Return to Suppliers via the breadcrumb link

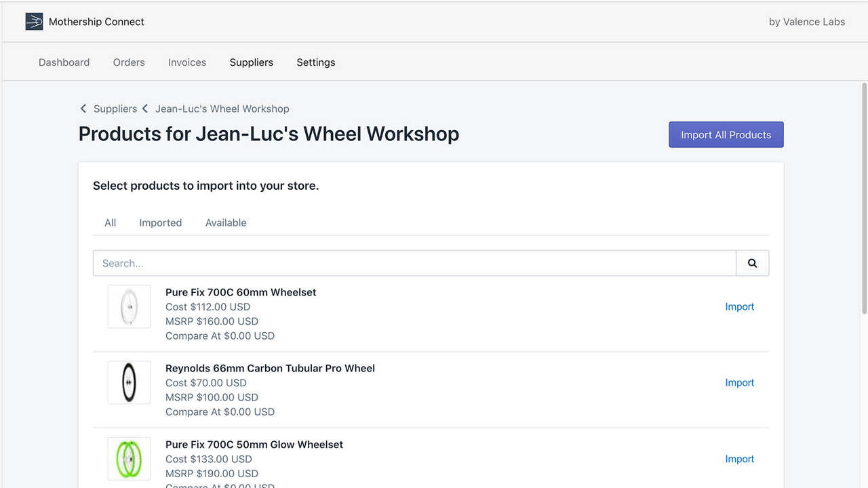115,108
